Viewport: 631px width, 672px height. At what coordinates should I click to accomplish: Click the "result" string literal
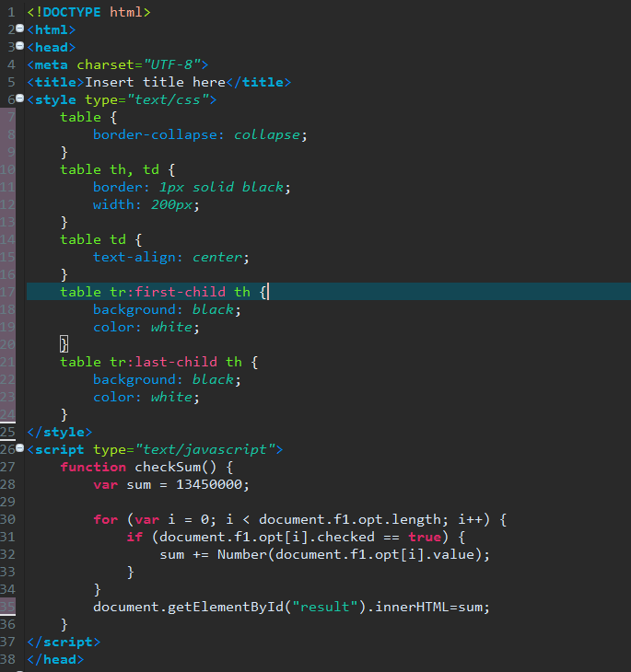[325, 607]
